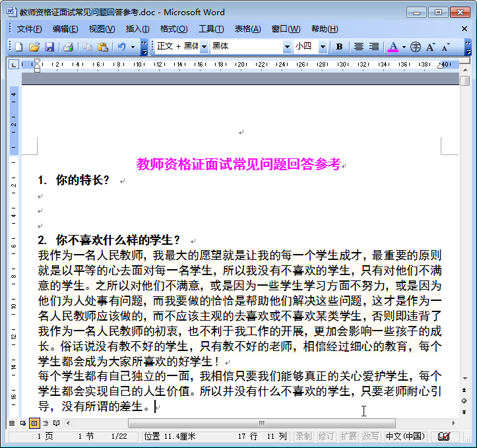Click the vertical scrollbar up arrow
This screenshot has height=448, width=477.
465,70
